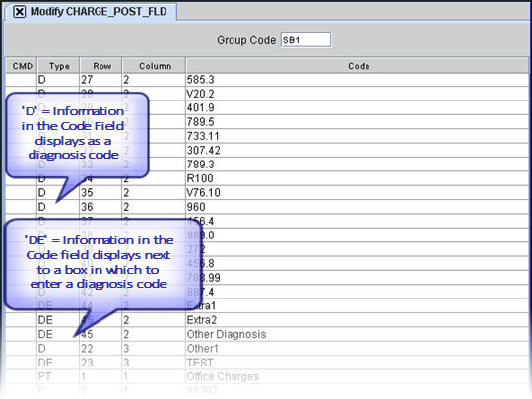Click the Row column header
This screenshot has height=399, width=532.
point(100,66)
